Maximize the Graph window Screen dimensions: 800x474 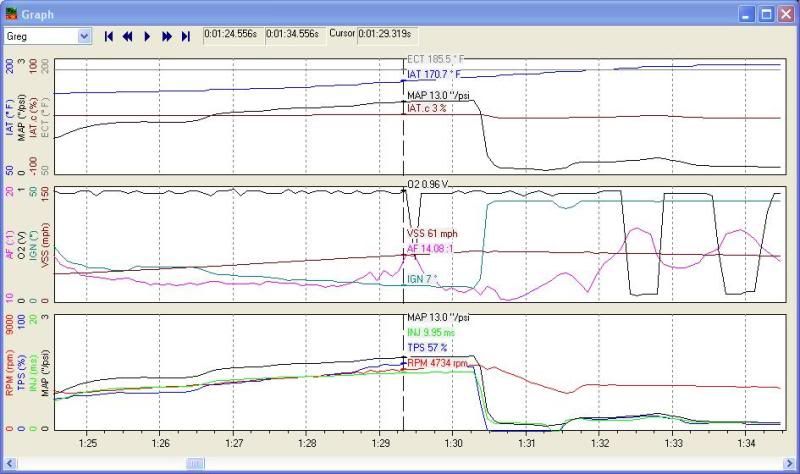click(x=766, y=14)
